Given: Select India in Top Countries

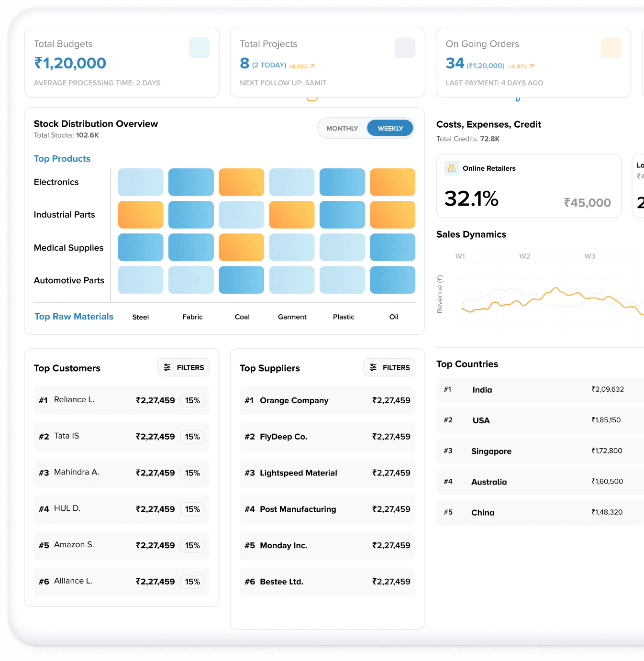Looking at the screenshot, I should [x=539, y=389].
